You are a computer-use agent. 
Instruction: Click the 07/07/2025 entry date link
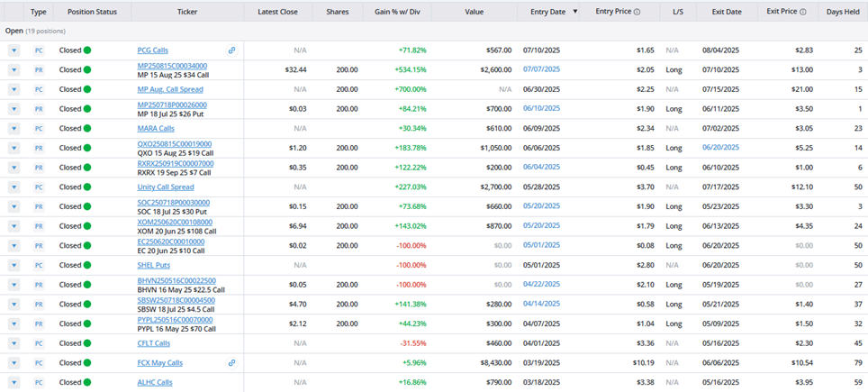pyautogui.click(x=541, y=69)
